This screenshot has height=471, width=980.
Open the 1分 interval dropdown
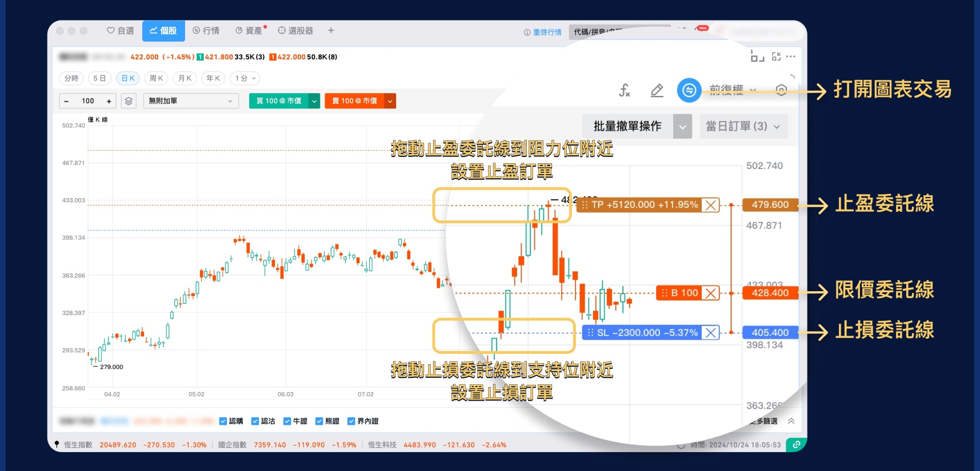245,78
